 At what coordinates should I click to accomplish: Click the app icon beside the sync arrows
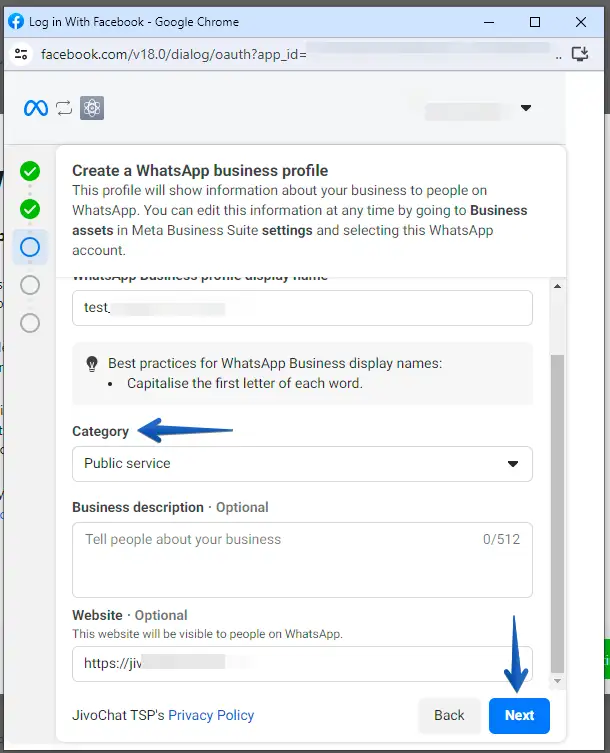92,108
